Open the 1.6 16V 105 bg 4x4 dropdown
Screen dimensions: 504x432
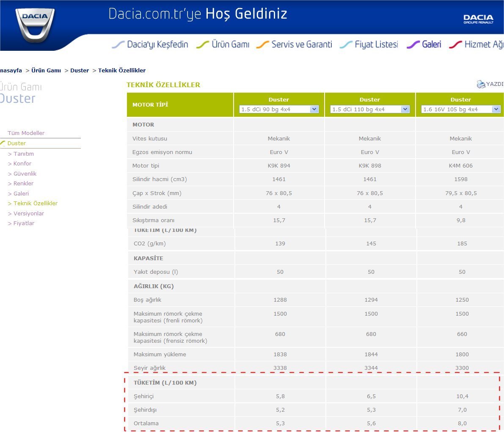coord(461,109)
